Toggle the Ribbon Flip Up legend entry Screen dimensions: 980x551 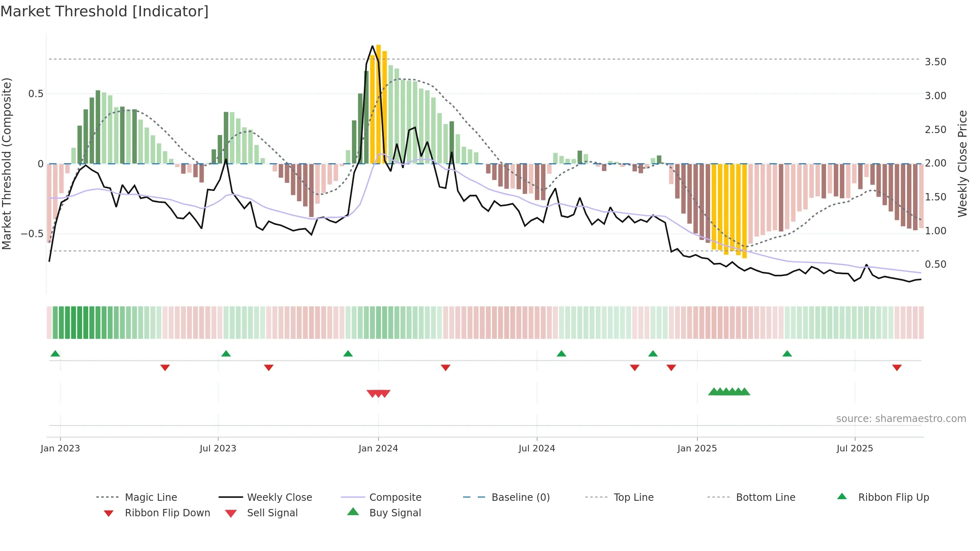pos(883,497)
